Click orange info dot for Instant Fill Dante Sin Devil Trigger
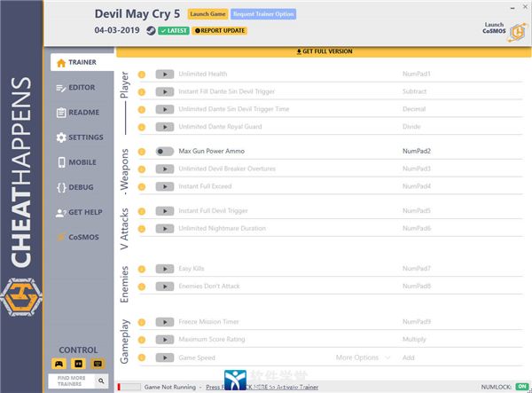 (x=142, y=92)
